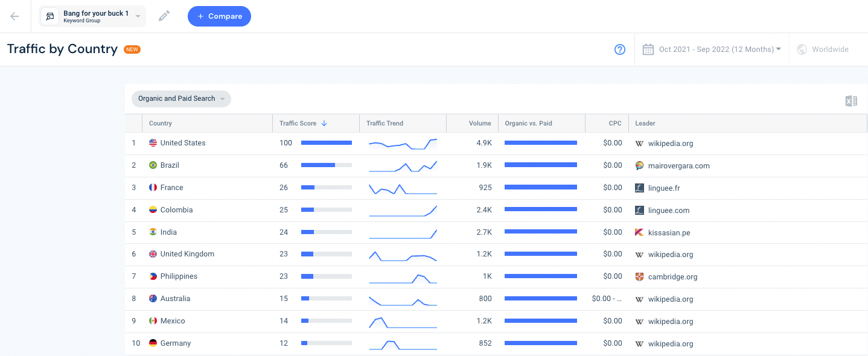Open linguee.fr leader link
868x356 pixels.
(664, 188)
